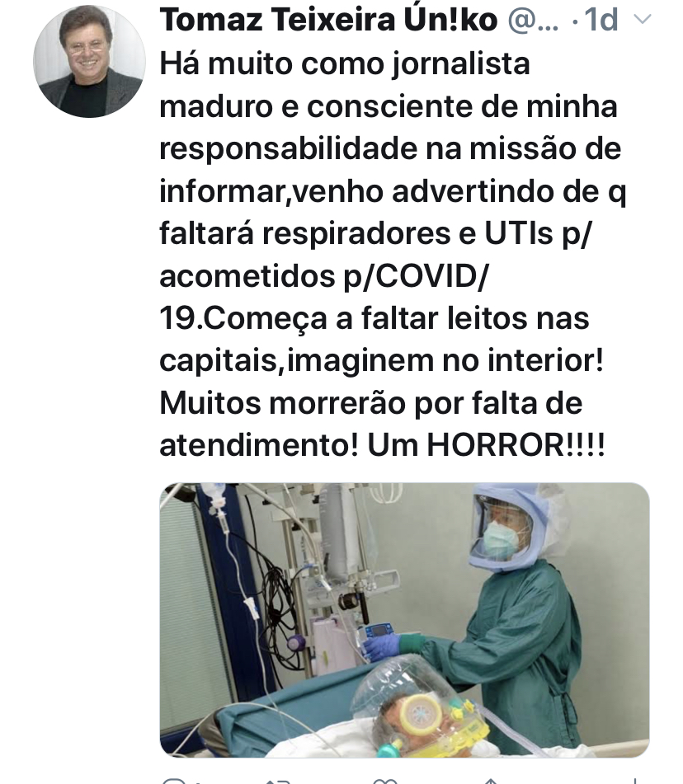This screenshot has width=683, height=784.
Task: Tap the 'acometidos p/COVID/' text line
Action: (323, 275)
